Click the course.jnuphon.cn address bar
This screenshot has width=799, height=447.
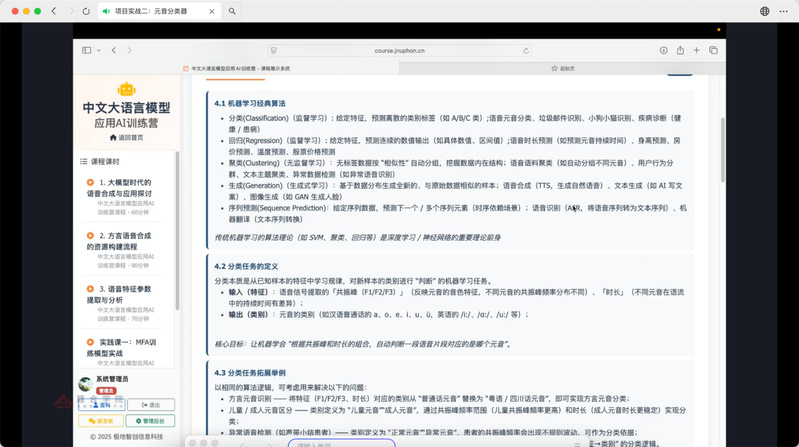(x=399, y=49)
